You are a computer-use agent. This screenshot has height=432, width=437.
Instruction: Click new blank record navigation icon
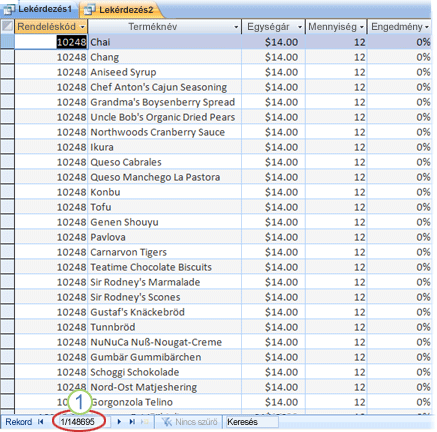tap(145, 422)
